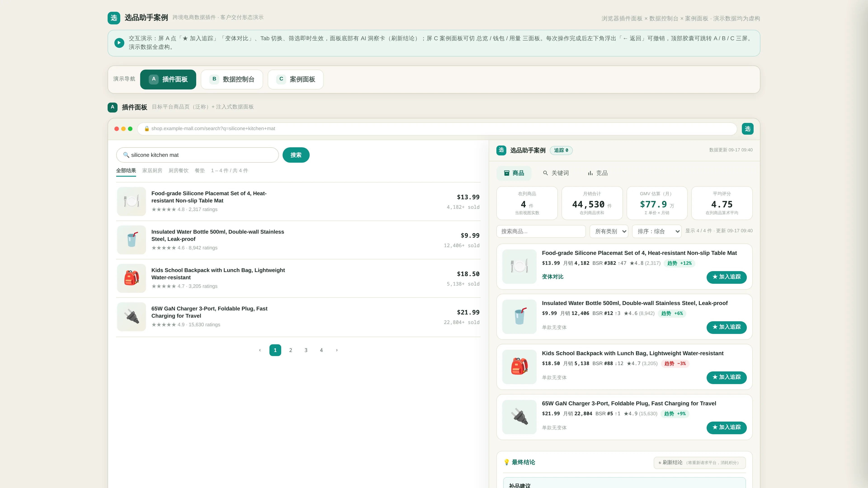This screenshot has width=868, height=488.
Task: Open the 排序：综合 sort dropdown
Action: (x=657, y=231)
